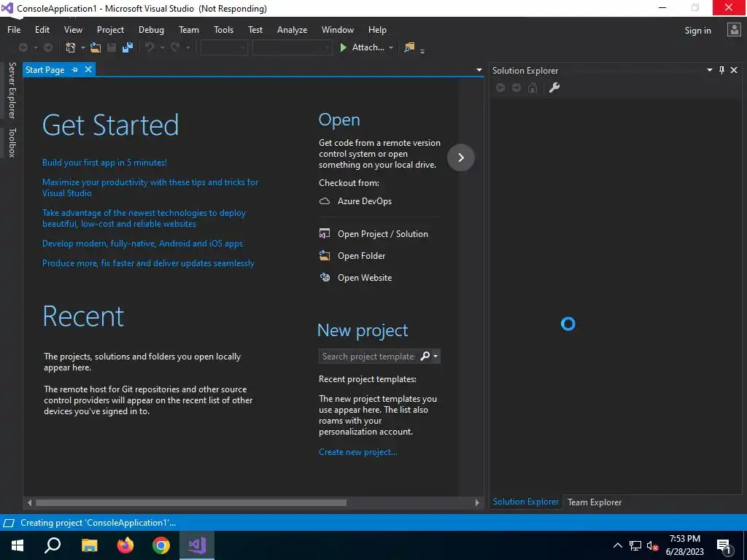747x560 pixels.
Task: Open the Window menu
Action: point(337,29)
